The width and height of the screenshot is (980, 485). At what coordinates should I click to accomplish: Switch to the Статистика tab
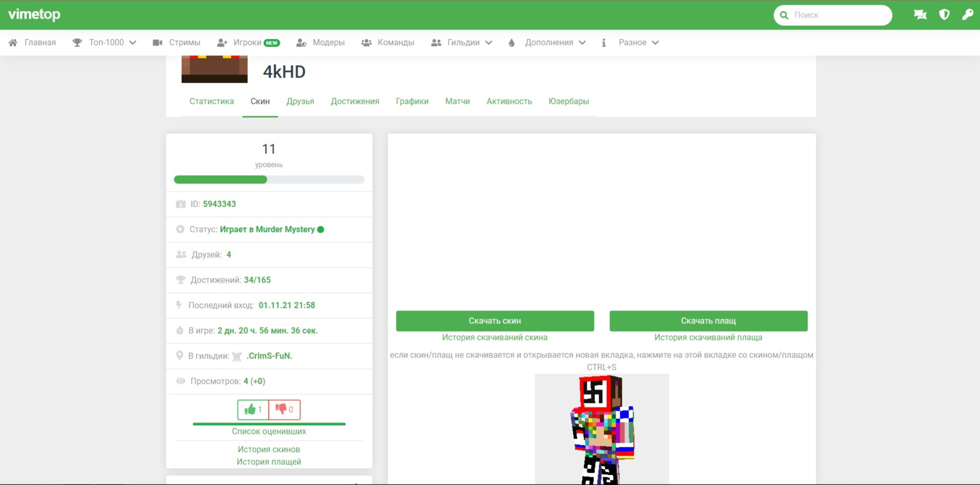click(212, 101)
